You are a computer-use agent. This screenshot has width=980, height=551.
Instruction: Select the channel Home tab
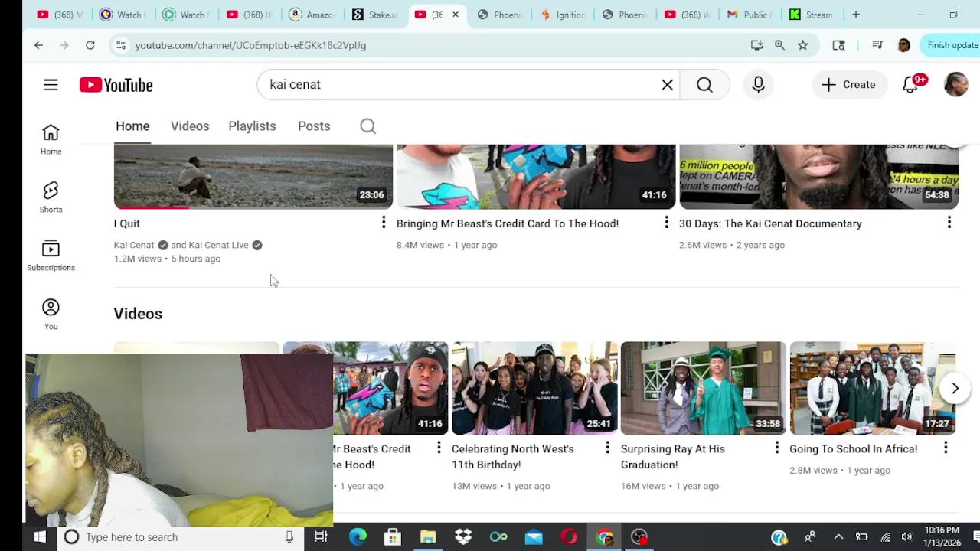pyautogui.click(x=132, y=126)
